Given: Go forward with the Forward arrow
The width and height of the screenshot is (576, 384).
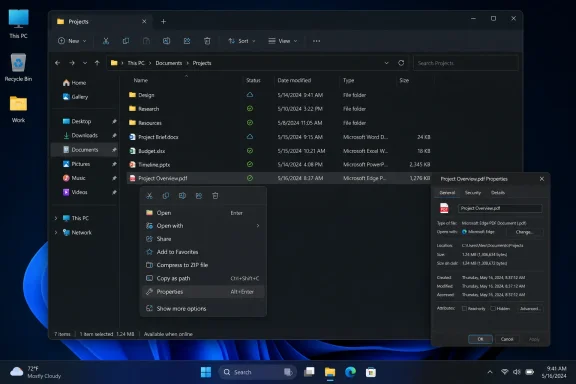Looking at the screenshot, I should click(72, 63).
